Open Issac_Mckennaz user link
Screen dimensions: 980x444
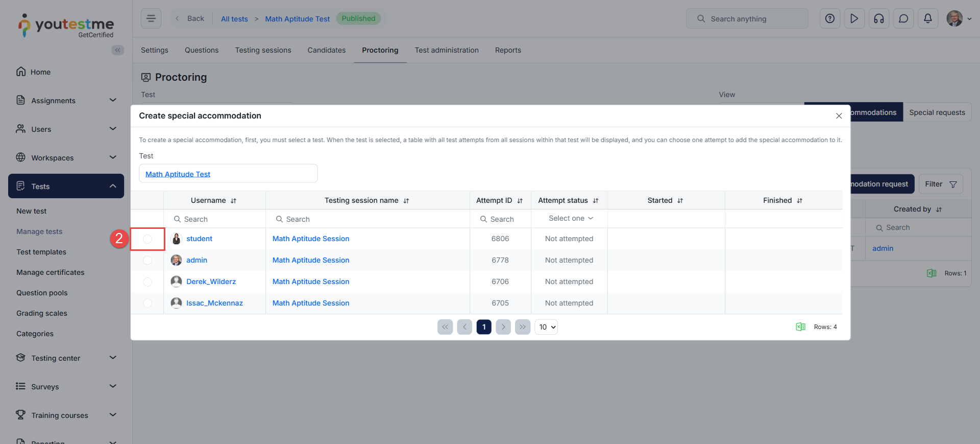click(214, 303)
